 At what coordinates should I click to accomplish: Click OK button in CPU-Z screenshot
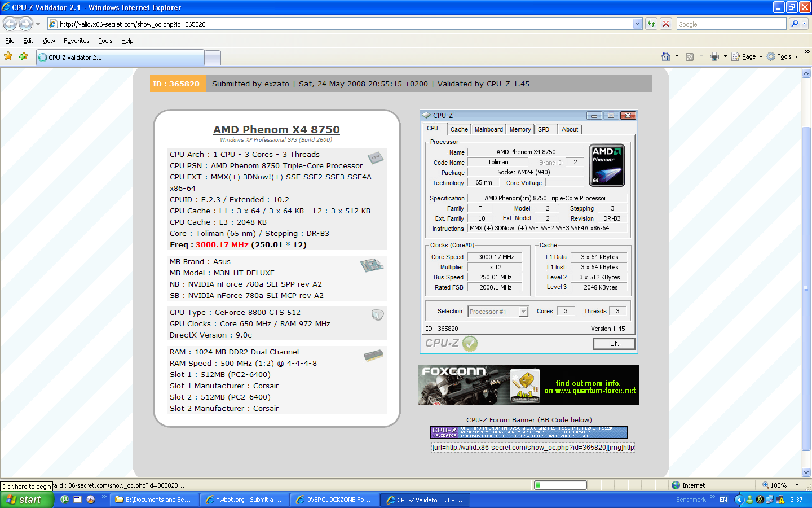[x=614, y=343]
